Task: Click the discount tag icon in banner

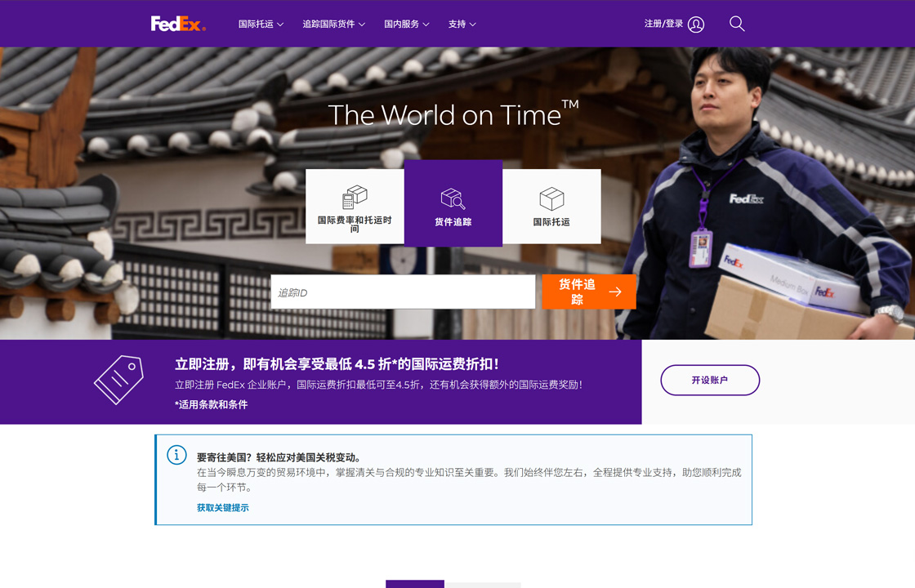Action: click(119, 381)
